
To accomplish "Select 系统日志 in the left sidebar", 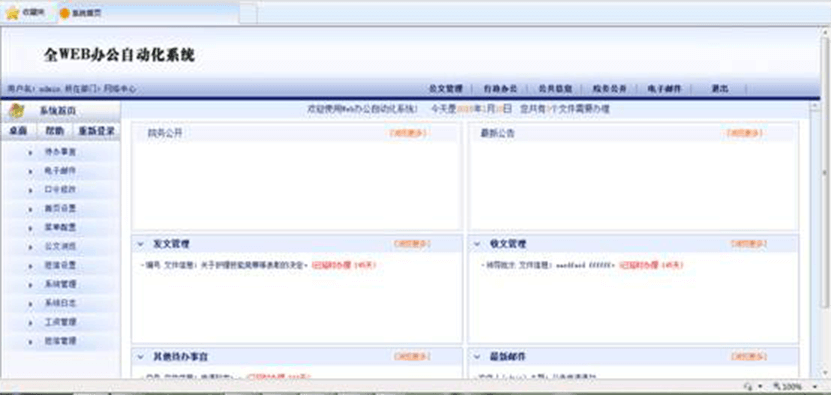I will (60, 304).
